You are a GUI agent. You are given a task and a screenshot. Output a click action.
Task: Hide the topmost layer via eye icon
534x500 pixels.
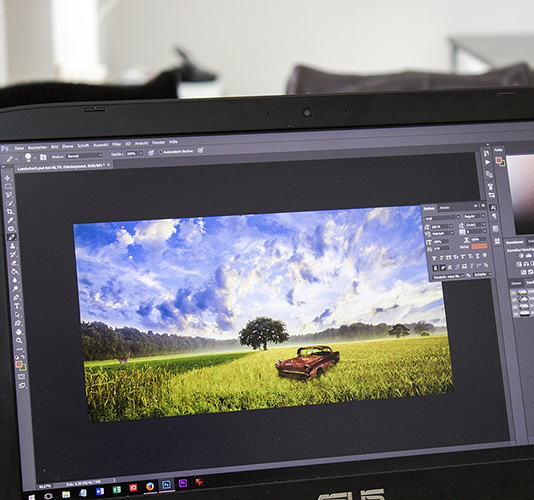click(x=514, y=293)
